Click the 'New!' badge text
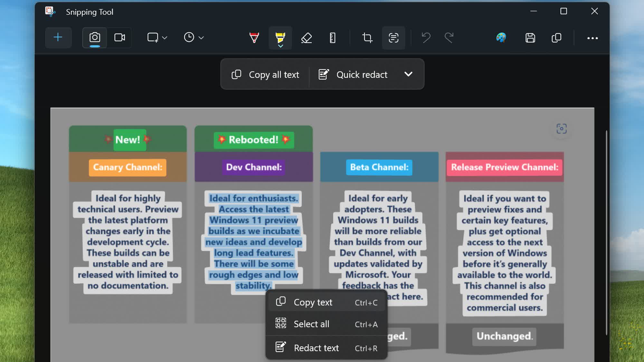 (128, 140)
